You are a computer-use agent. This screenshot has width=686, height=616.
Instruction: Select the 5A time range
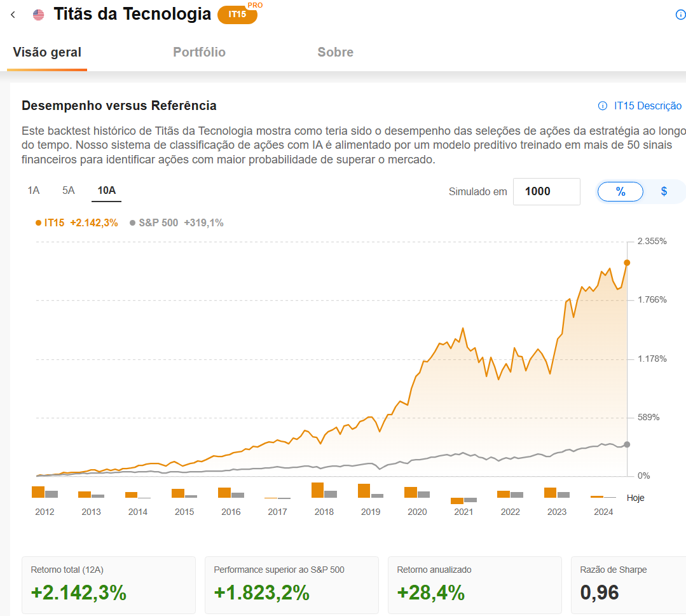(69, 191)
